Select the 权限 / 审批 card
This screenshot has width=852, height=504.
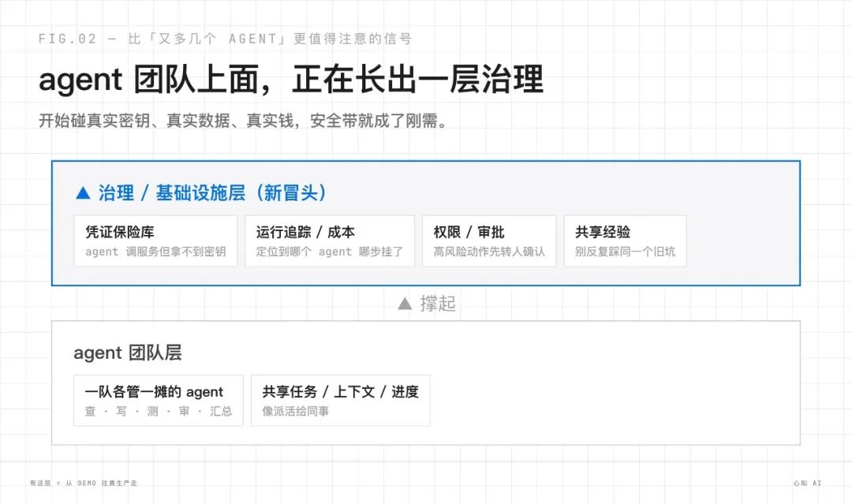pos(489,241)
